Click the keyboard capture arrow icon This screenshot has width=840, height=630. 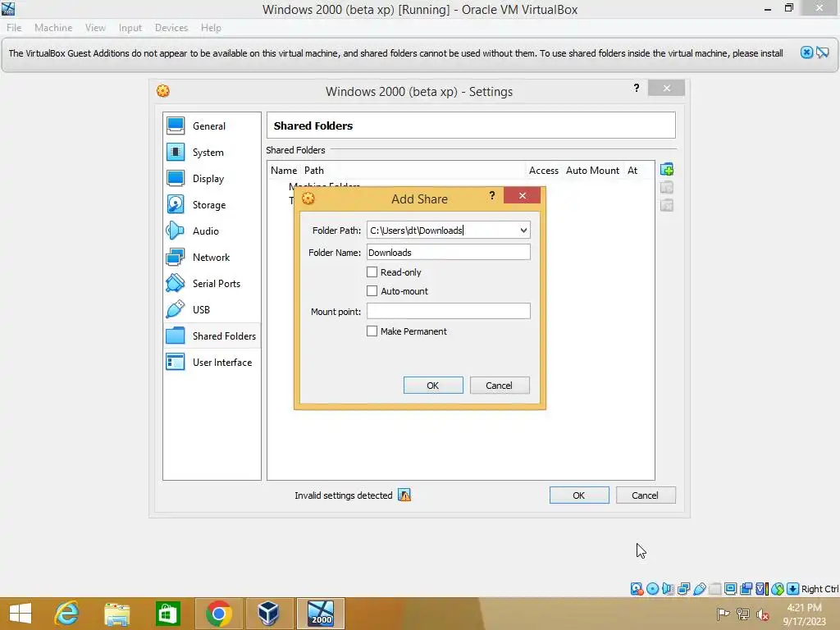(793, 589)
